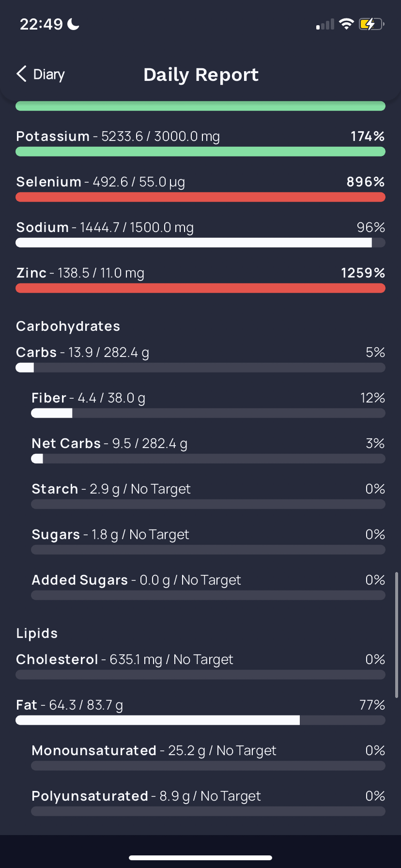401x868 pixels.
Task: Tap the Added Sugars row
Action: coord(208,586)
